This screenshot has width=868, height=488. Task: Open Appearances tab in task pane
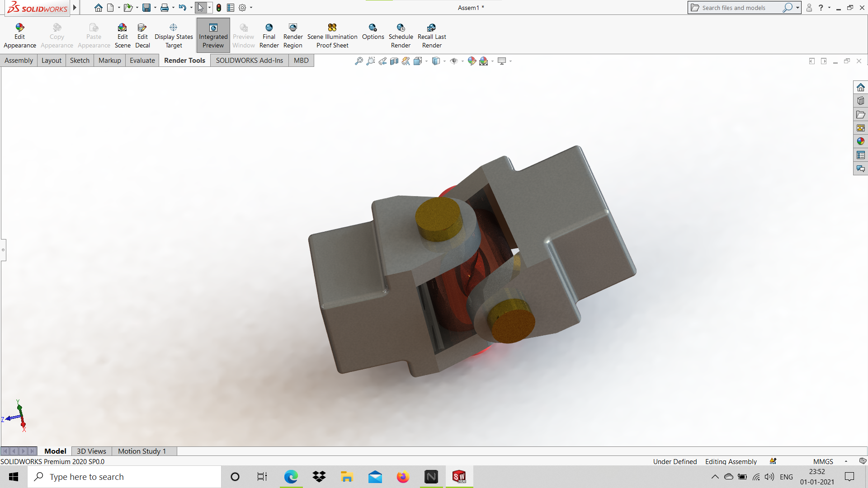tap(860, 141)
